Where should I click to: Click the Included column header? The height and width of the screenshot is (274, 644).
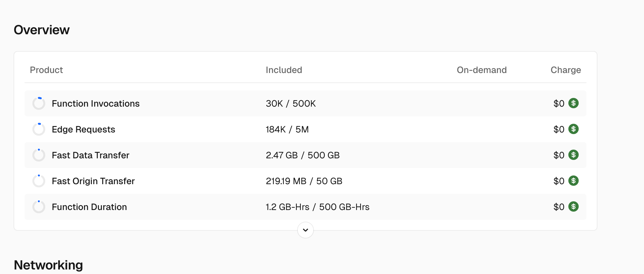pos(284,70)
